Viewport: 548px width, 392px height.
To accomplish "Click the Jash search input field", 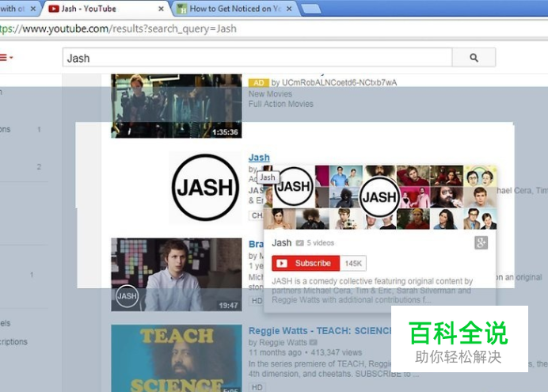I will point(257,58).
